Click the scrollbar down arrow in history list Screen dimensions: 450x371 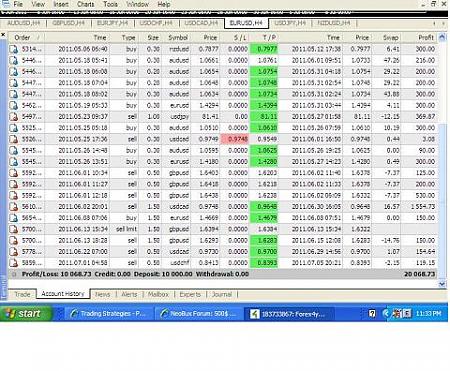(x=442, y=284)
